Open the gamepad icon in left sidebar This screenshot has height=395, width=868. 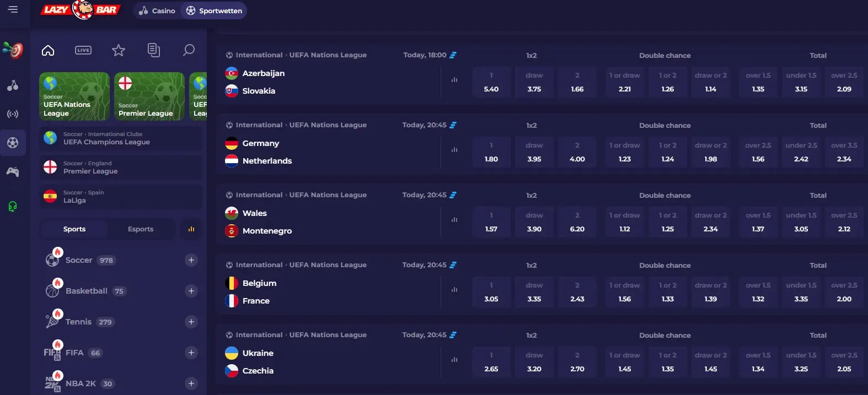pos(13,172)
